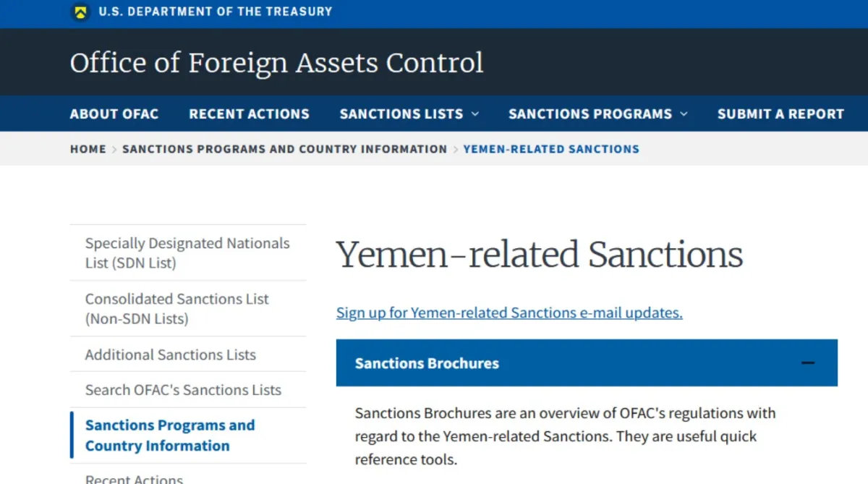Click U.S. Department of the Treasury banner text
Image resolution: width=868 pixels, height=484 pixels.
[216, 12]
